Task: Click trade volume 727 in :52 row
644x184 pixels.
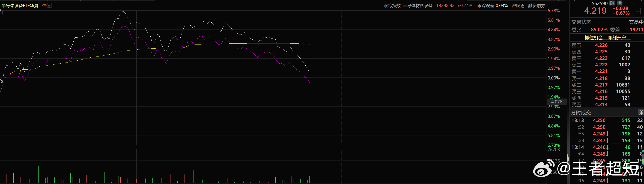Action: 626,127
